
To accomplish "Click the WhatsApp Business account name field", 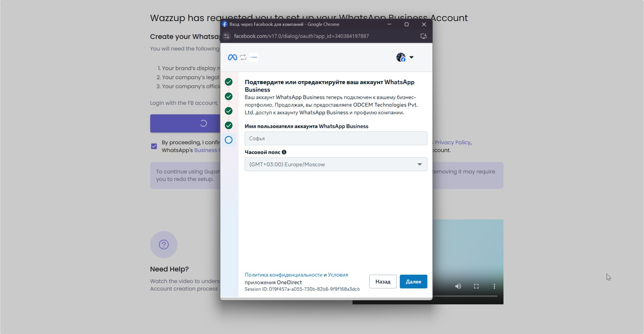I will pyautogui.click(x=336, y=138).
